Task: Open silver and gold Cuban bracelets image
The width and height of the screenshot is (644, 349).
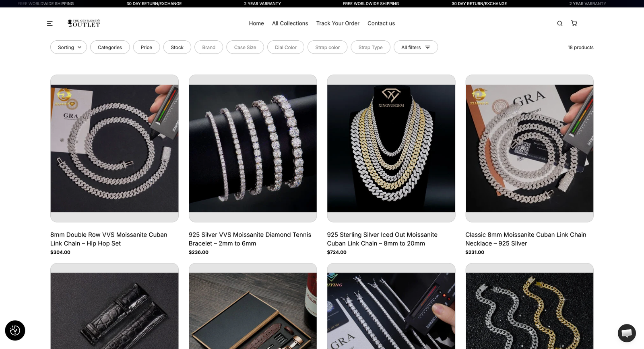Action: [x=529, y=306]
